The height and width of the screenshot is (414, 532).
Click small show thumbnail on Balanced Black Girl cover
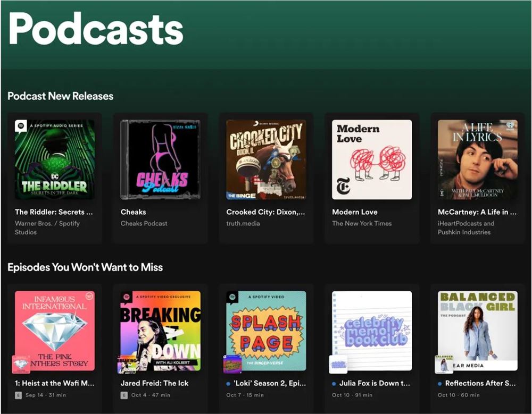444,364
